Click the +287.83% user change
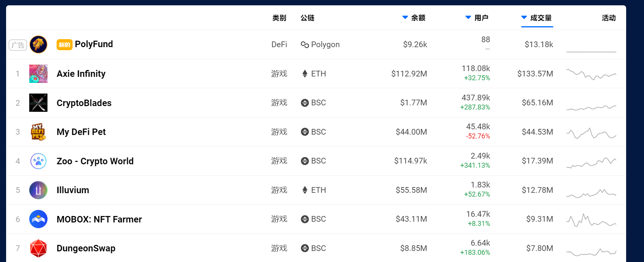644x262 pixels. coord(475,107)
